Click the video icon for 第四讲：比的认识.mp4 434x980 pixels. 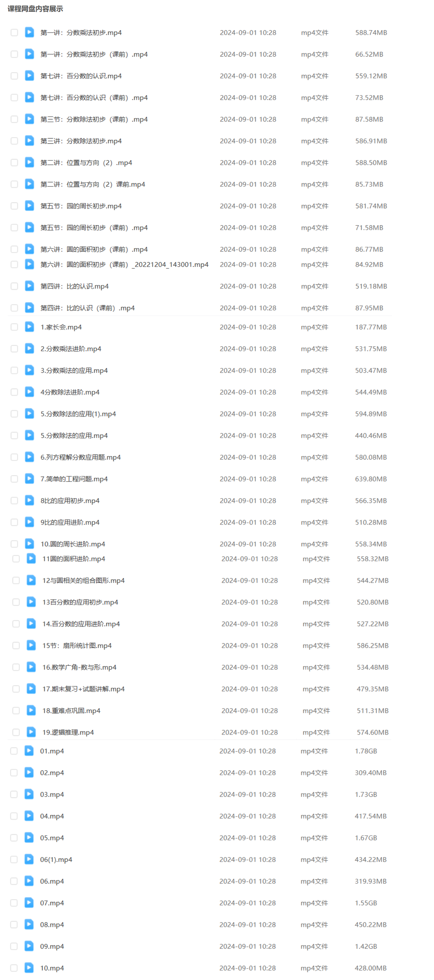(29, 286)
